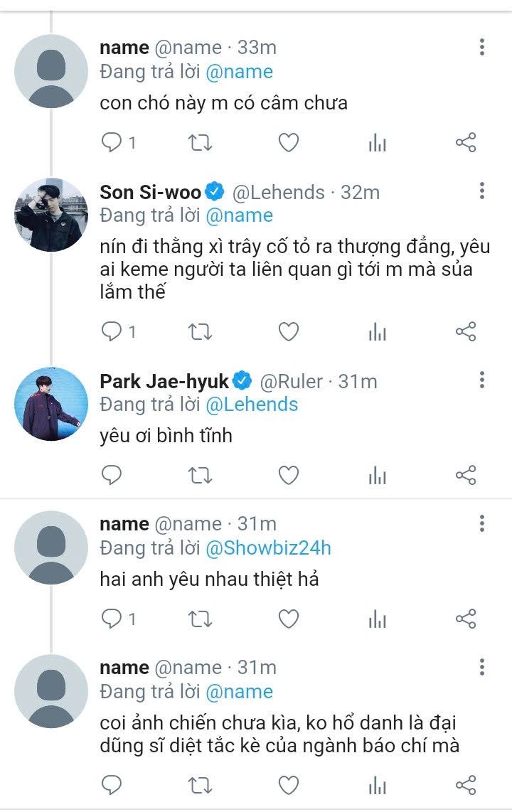The width and height of the screenshot is (512, 812).
Task: Open the @Lehends mention link in Park's reply
Action: [252, 405]
